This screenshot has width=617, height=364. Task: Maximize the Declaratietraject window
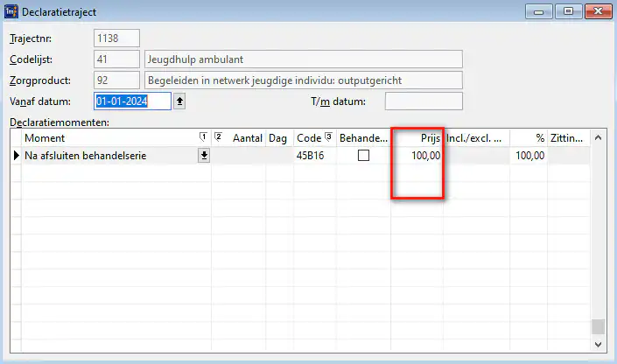tap(567, 11)
